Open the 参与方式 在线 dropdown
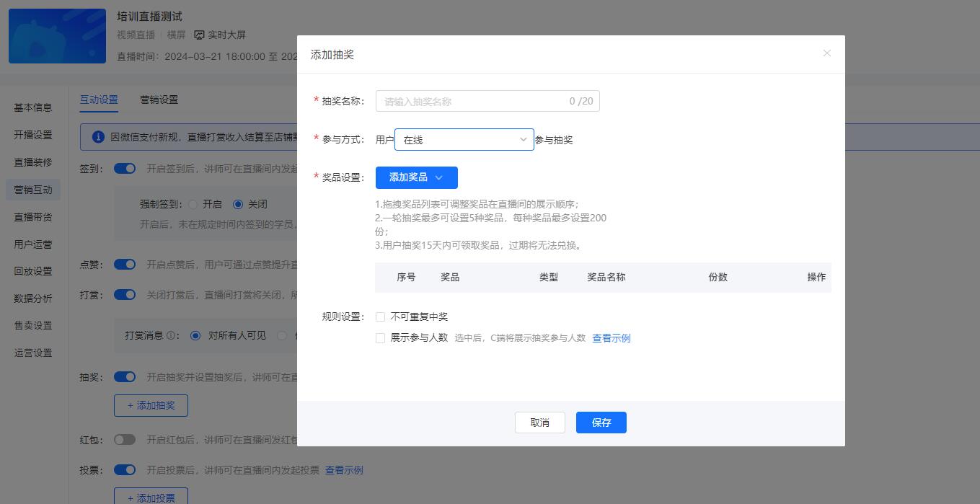The width and height of the screenshot is (980, 504). coord(464,140)
